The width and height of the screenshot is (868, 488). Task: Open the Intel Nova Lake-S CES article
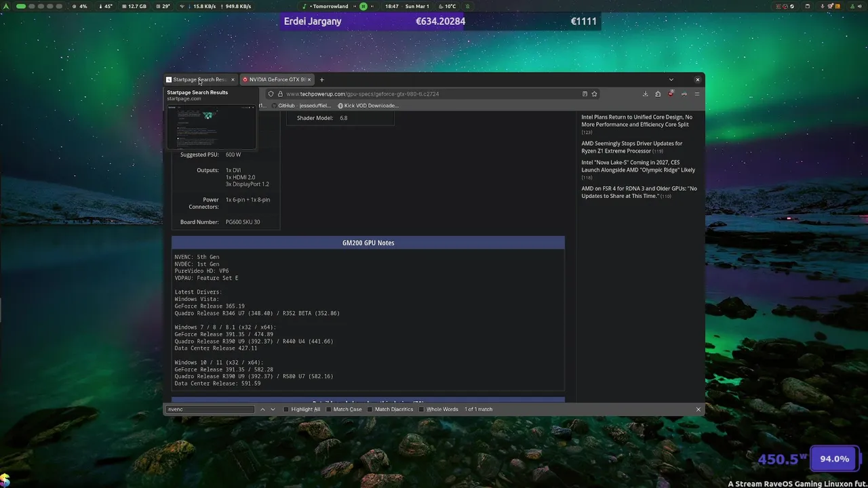(638, 166)
